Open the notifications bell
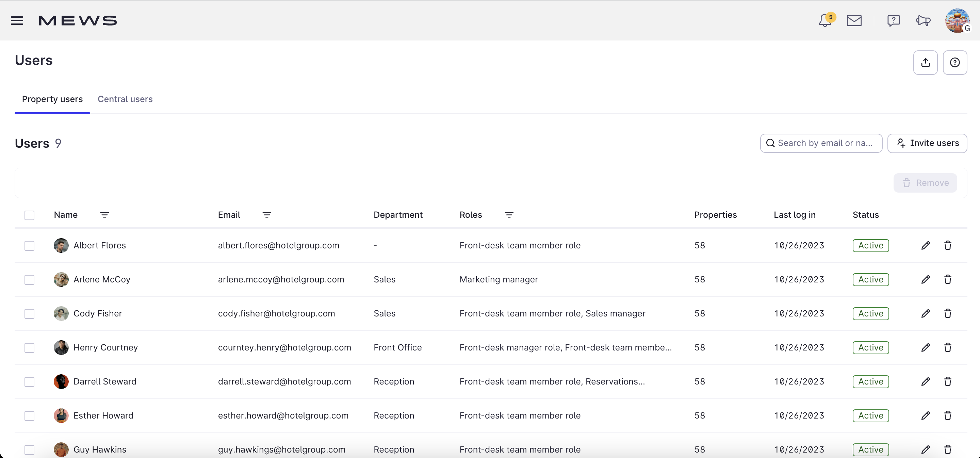The image size is (980, 458). point(825,20)
